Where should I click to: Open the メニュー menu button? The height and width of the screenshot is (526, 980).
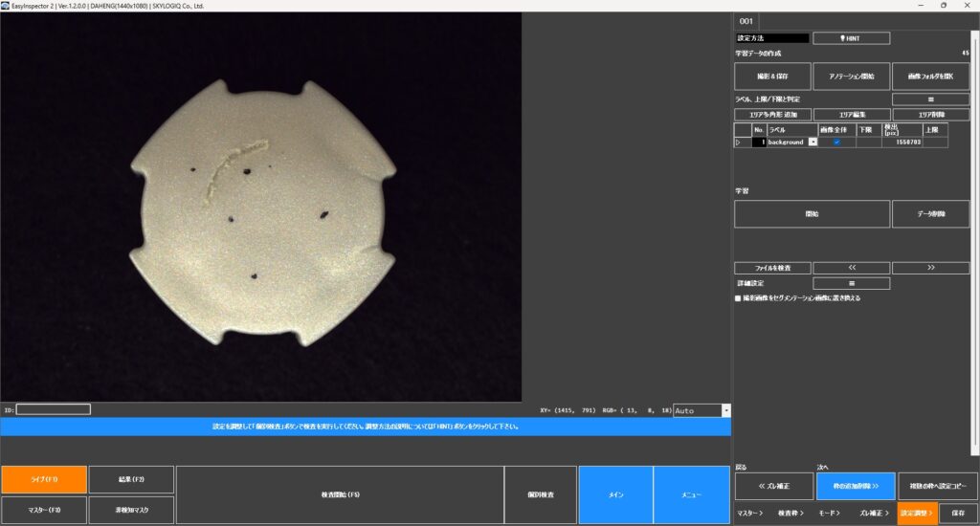coord(691,494)
